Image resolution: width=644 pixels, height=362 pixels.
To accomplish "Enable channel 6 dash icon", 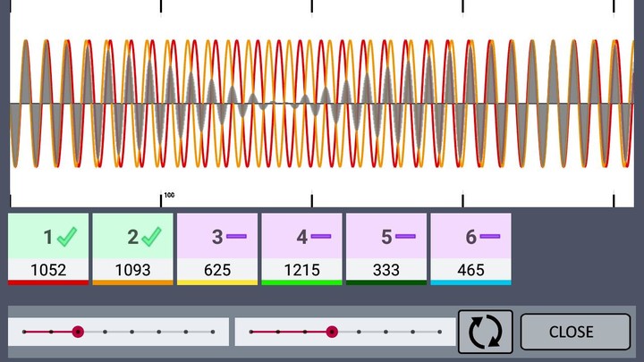I will [x=489, y=237].
